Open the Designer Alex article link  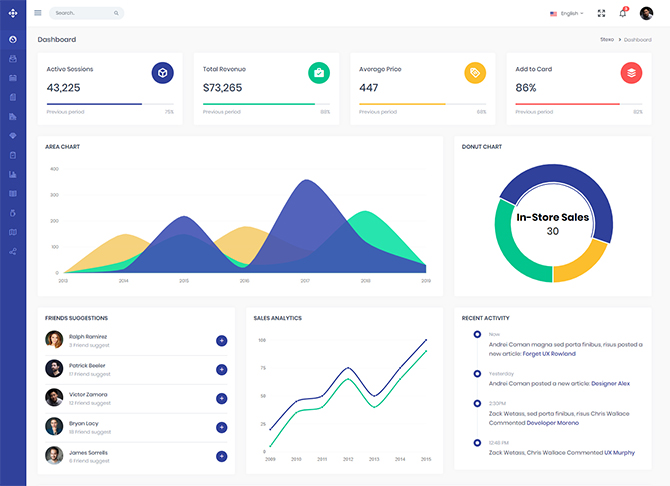[x=610, y=383]
